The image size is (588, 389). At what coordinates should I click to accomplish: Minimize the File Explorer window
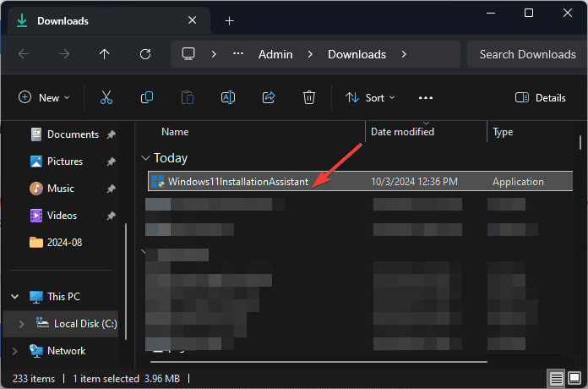click(491, 14)
